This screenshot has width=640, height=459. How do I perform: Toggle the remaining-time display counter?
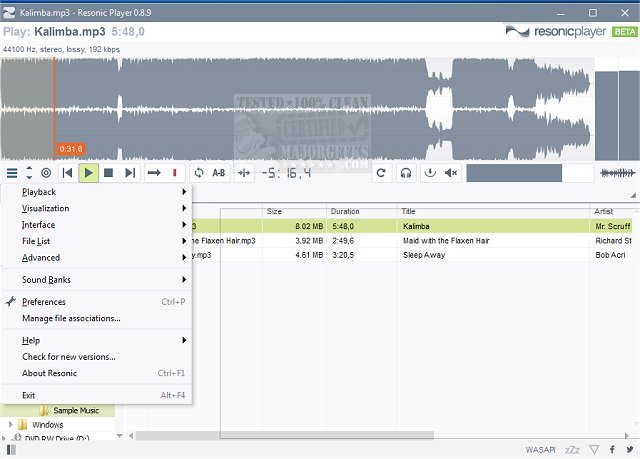tap(286, 173)
